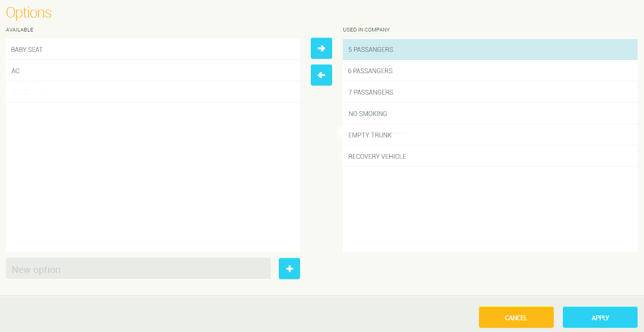
Task: Click the blue APPLY button
Action: click(x=600, y=318)
